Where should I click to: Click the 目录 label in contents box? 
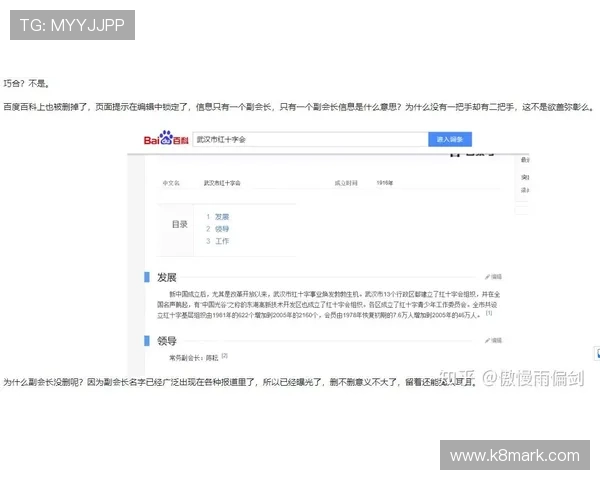pyautogui.click(x=179, y=224)
